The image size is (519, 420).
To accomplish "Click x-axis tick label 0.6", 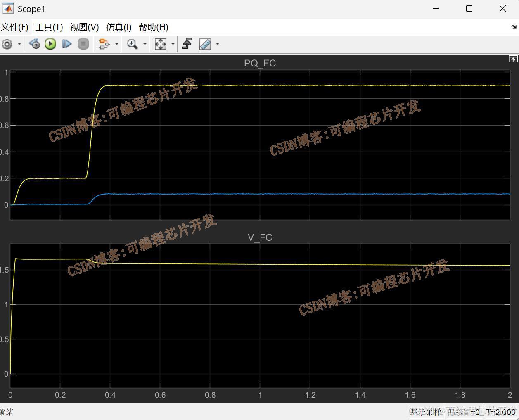I will [x=160, y=395].
